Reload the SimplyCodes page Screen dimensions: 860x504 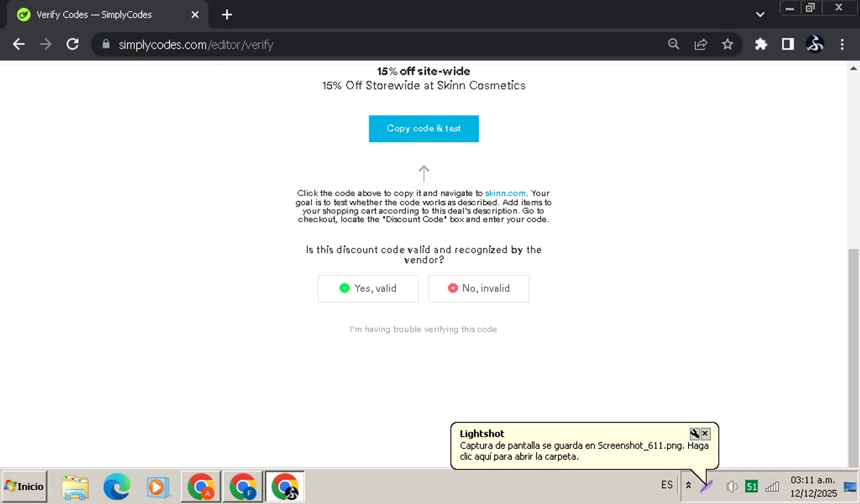click(x=72, y=44)
